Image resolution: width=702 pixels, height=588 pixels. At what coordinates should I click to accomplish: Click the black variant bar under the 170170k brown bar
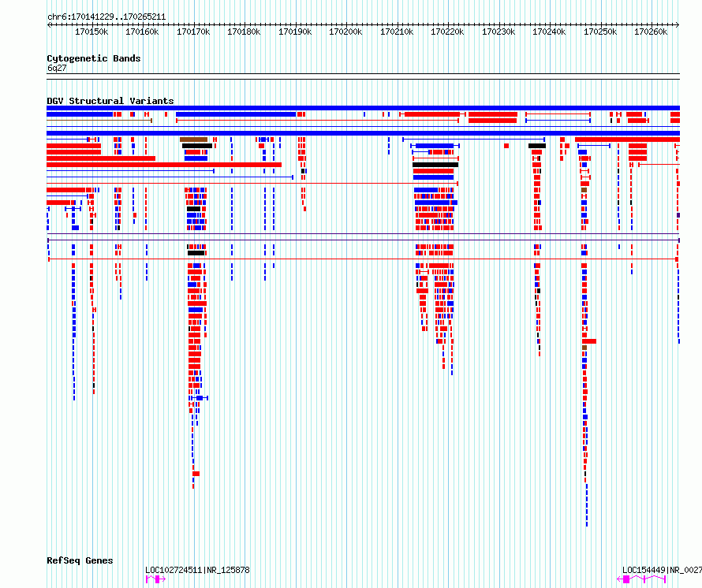tap(197, 146)
